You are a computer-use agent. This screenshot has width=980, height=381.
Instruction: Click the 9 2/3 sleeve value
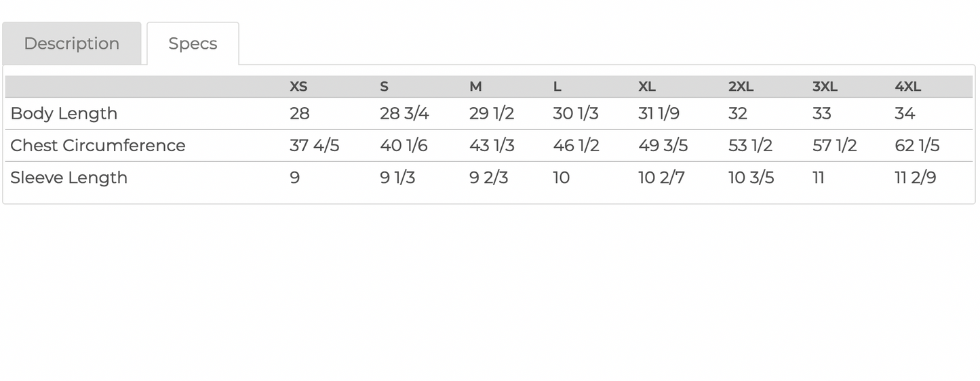[488, 178]
